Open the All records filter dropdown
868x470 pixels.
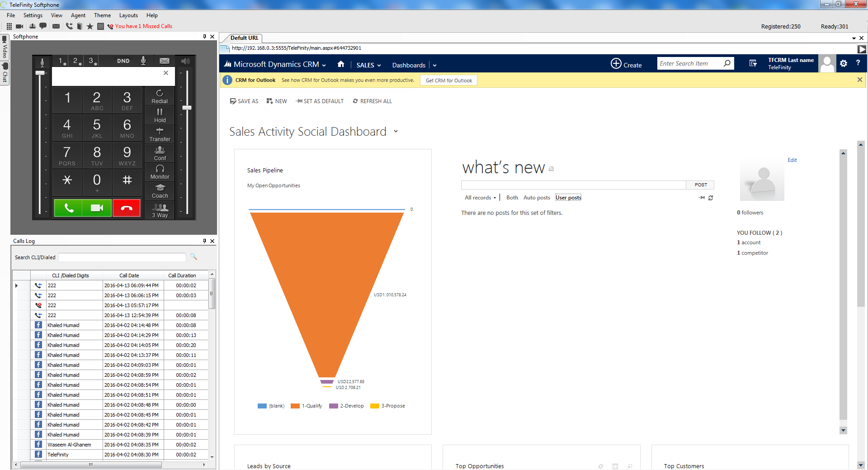pos(480,198)
